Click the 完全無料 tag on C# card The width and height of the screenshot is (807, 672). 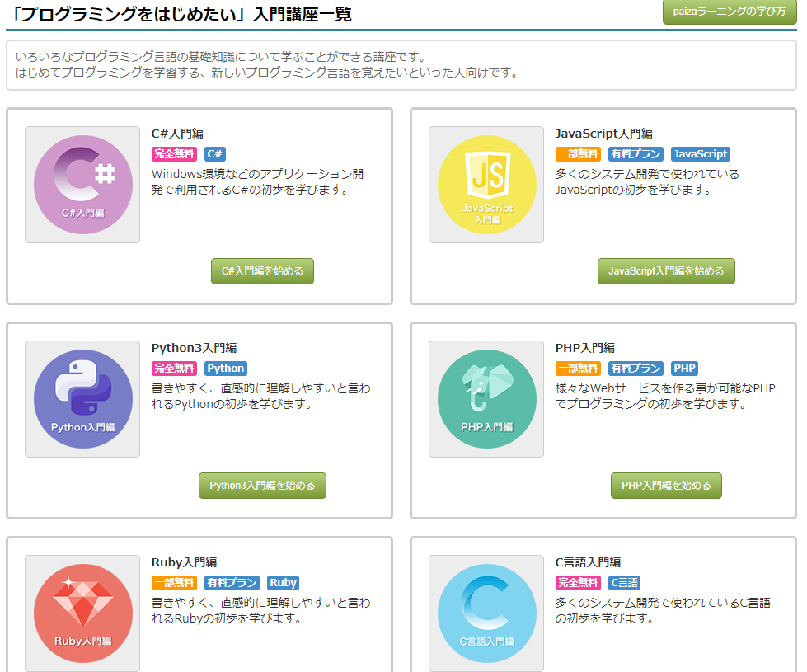(174, 154)
